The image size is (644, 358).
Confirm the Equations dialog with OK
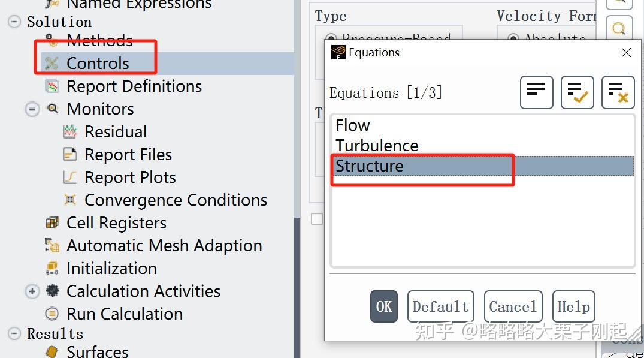(x=383, y=306)
